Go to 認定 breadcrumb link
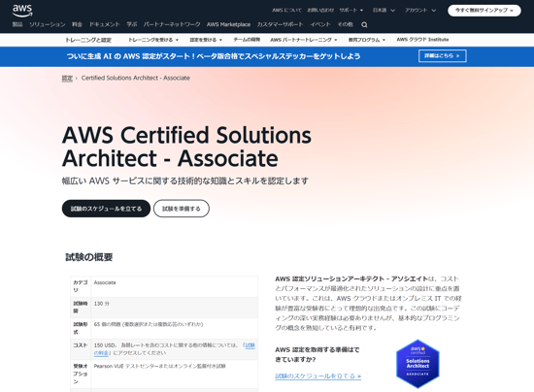The height and width of the screenshot is (392, 534). tap(67, 78)
